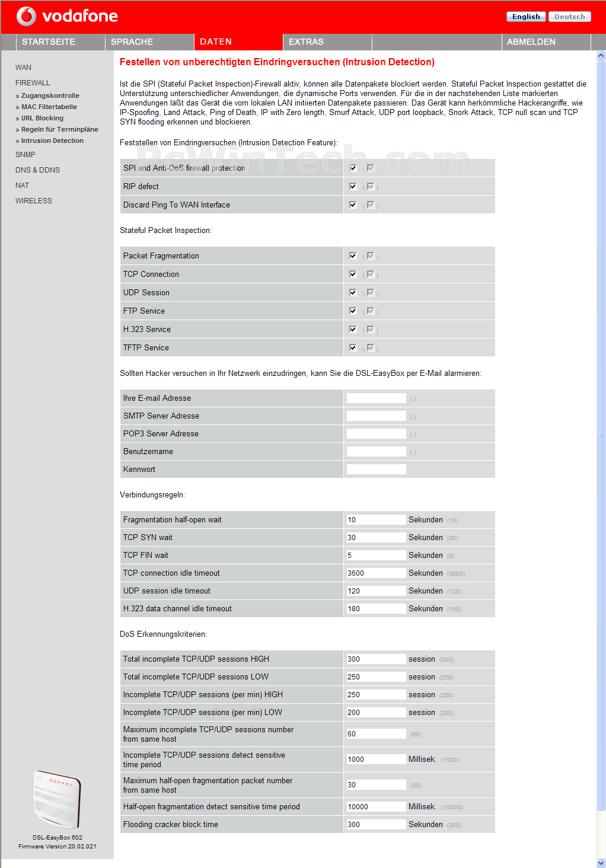Edit Maximum incomplete TCP/UDP sessions number from same host
Image resolution: width=606 pixels, height=868 pixels.
tap(377, 734)
